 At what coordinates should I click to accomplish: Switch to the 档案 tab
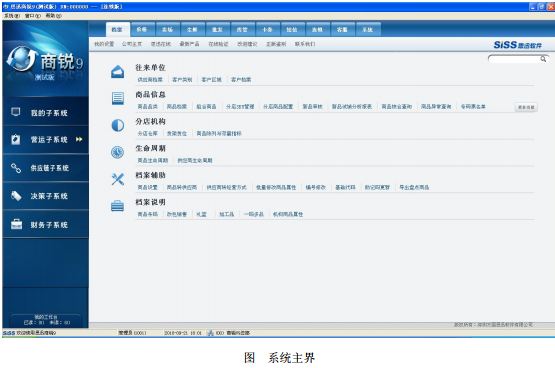click(117, 30)
